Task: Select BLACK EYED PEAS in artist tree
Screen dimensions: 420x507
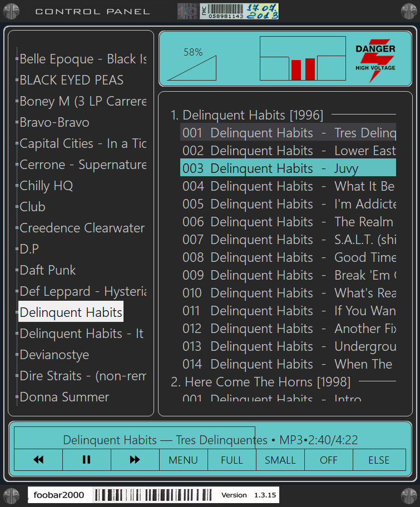Action: click(72, 80)
